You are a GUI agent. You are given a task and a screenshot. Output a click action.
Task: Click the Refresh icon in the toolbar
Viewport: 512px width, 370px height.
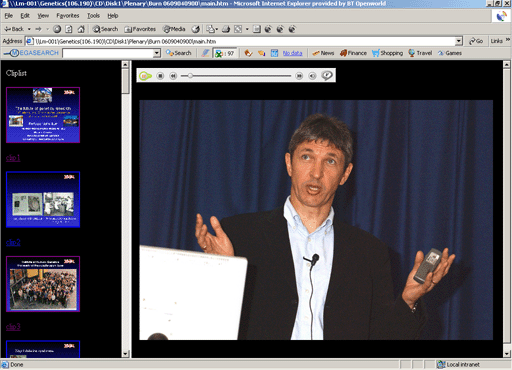[69, 29]
